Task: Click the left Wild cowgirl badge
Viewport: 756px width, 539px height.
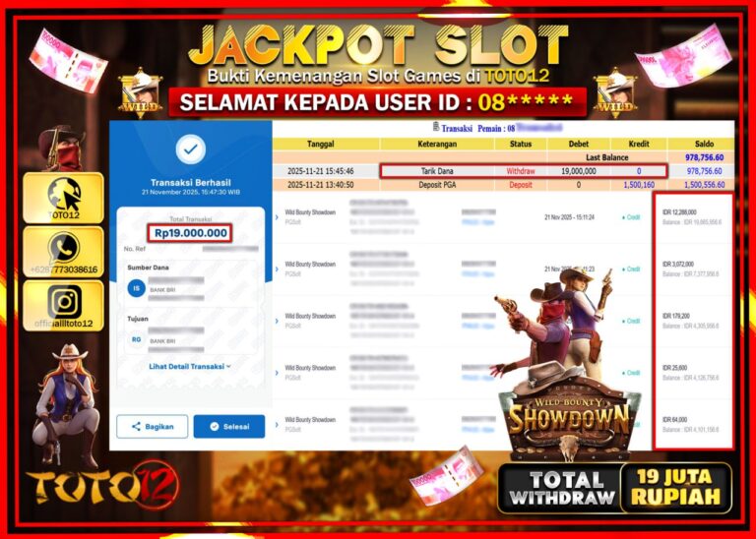Action: click(141, 93)
